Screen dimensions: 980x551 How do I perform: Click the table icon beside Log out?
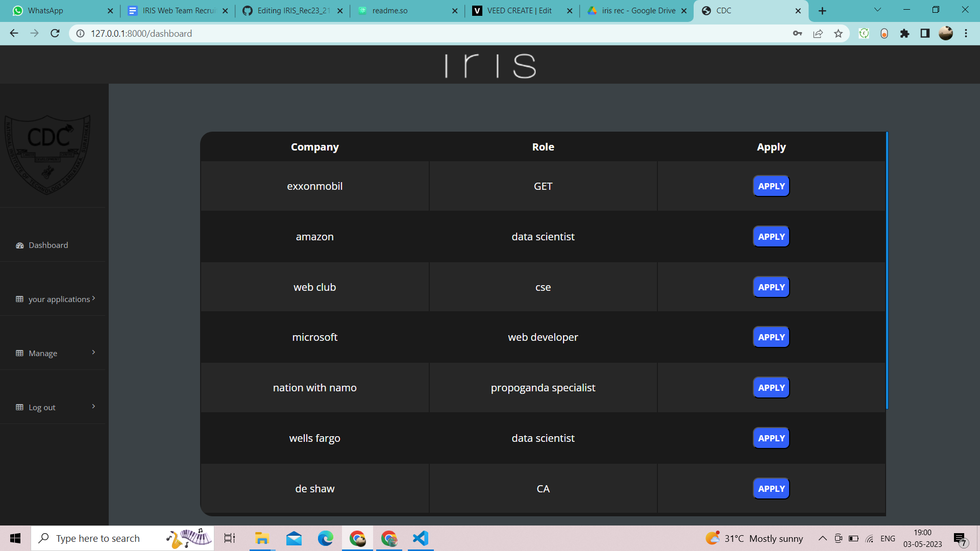point(20,407)
